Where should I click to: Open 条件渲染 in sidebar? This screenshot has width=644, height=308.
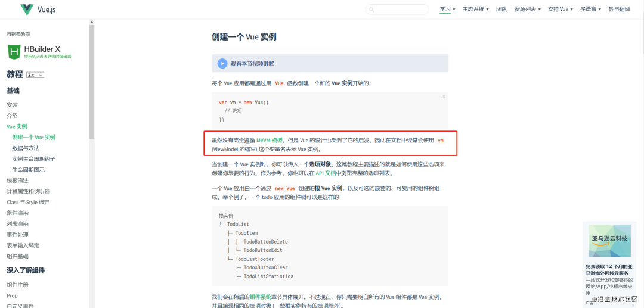coord(18,213)
